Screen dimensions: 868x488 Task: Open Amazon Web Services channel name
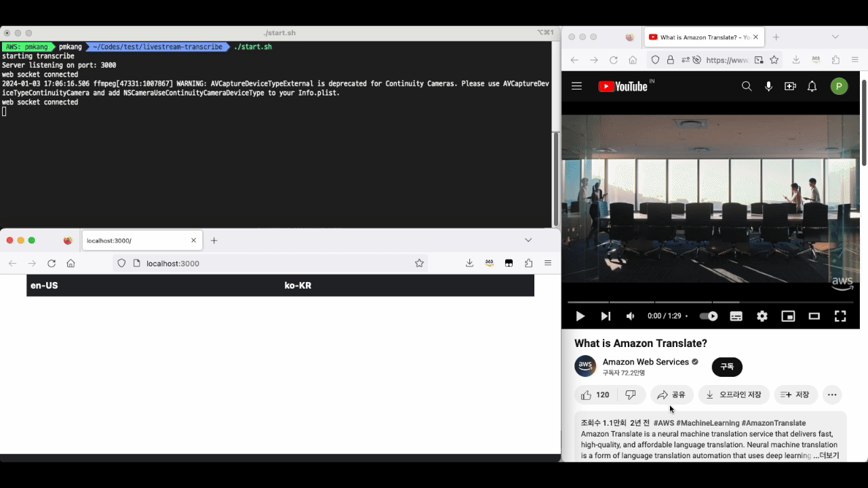pyautogui.click(x=646, y=362)
